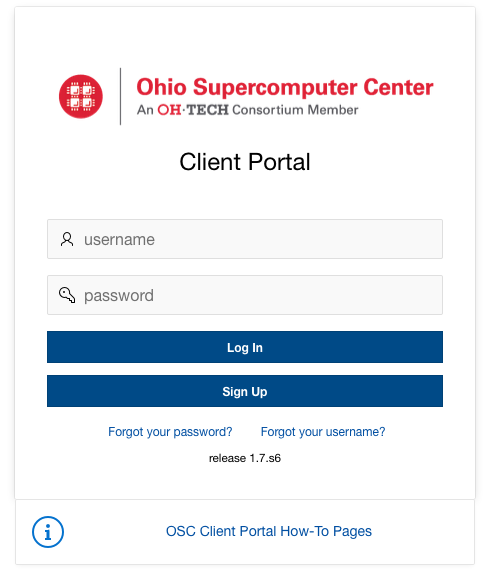This screenshot has width=487, height=576.
Task: Open the Forgot your password link
Action: click(170, 432)
